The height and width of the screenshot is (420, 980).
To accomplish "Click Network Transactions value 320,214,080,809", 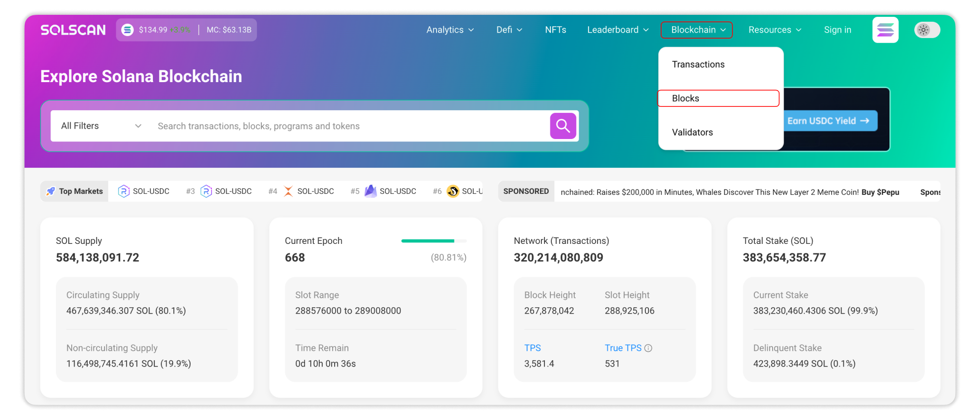I will pyautogui.click(x=558, y=258).
